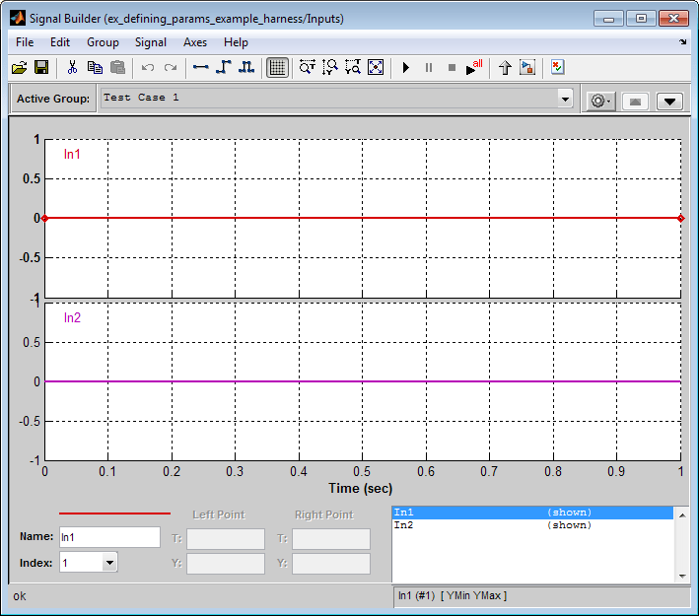699x616 pixels.
Task: Open the Edit menu
Action: point(60,42)
